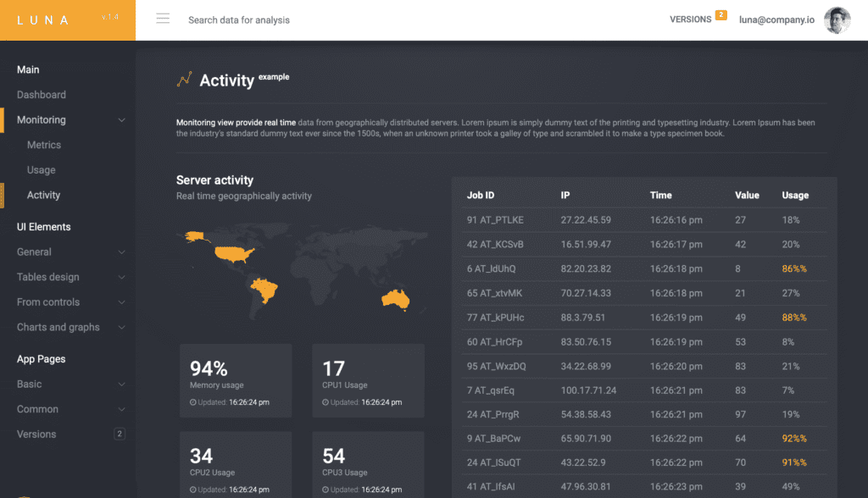Click clock icon in Memory usage card
The height and width of the screenshot is (498, 868).
click(193, 402)
